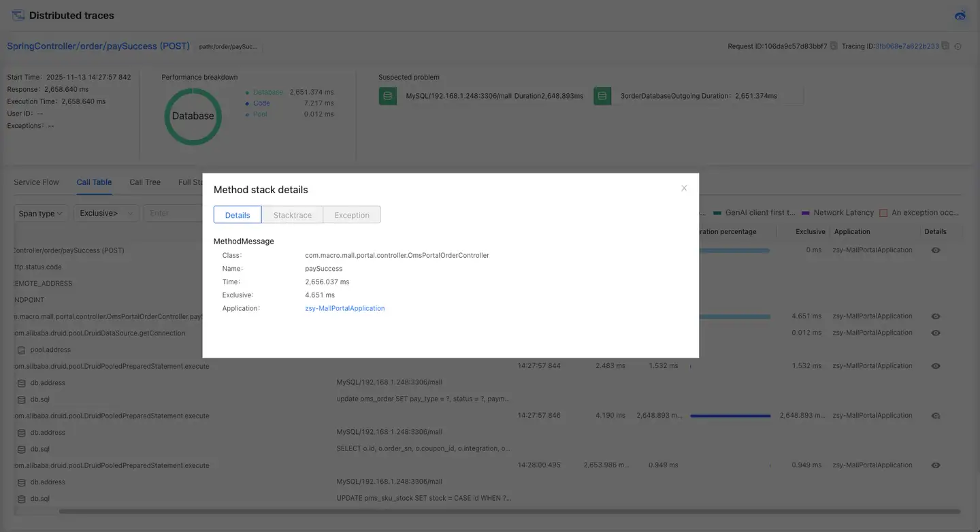Screen dimensions: 980x532
Task: Open the zsy-MallPortalApplication link in dialog
Action: [x=345, y=309]
